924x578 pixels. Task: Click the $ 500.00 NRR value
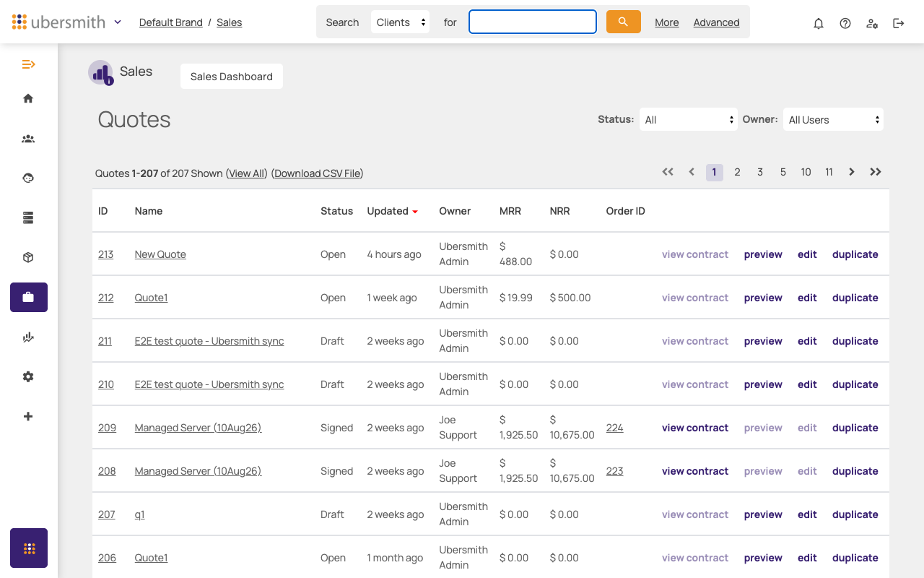tap(570, 298)
